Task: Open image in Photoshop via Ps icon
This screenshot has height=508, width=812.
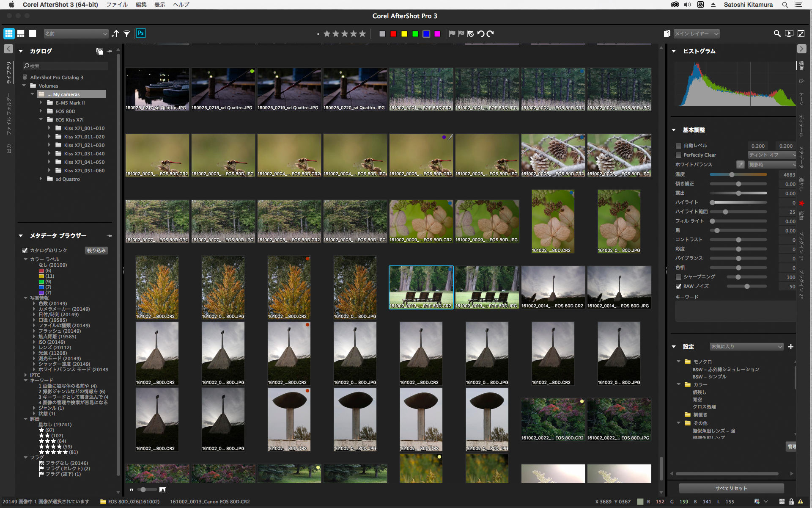Action: pyautogui.click(x=141, y=33)
